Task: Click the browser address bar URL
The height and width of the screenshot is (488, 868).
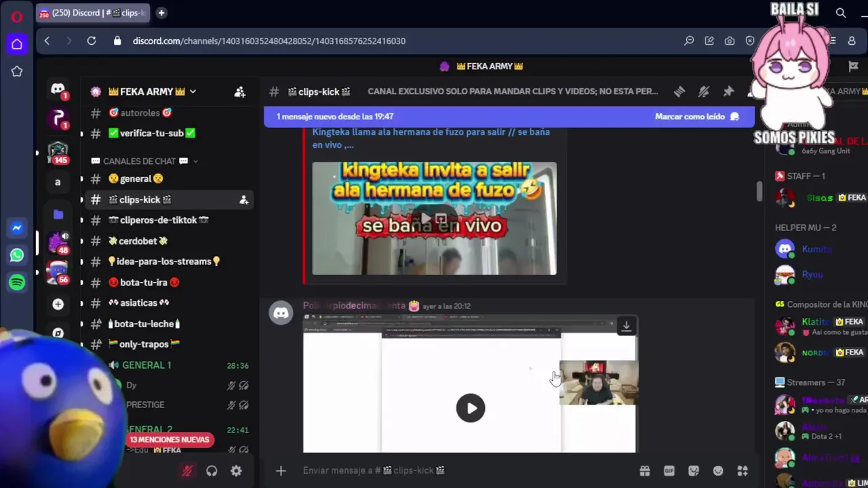Action: pyautogui.click(x=269, y=41)
